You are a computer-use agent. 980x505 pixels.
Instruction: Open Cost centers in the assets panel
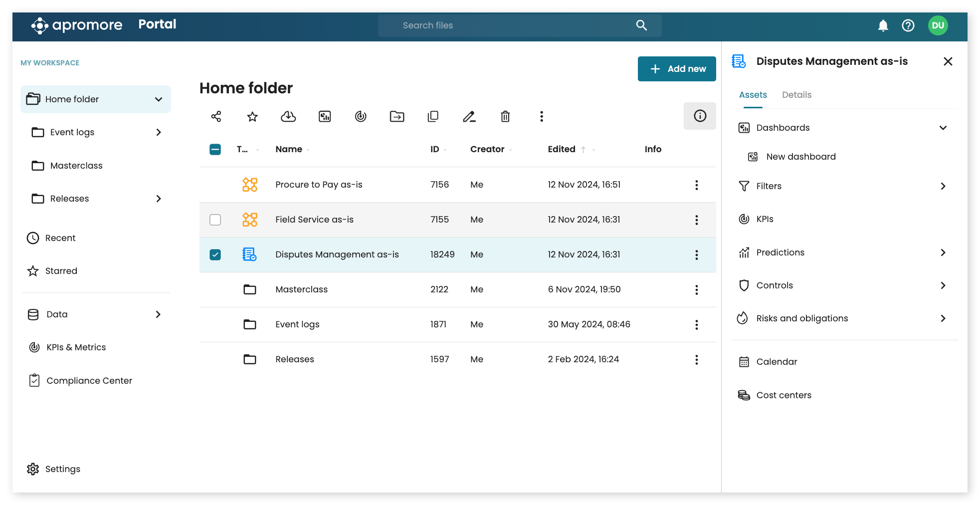(x=775, y=395)
